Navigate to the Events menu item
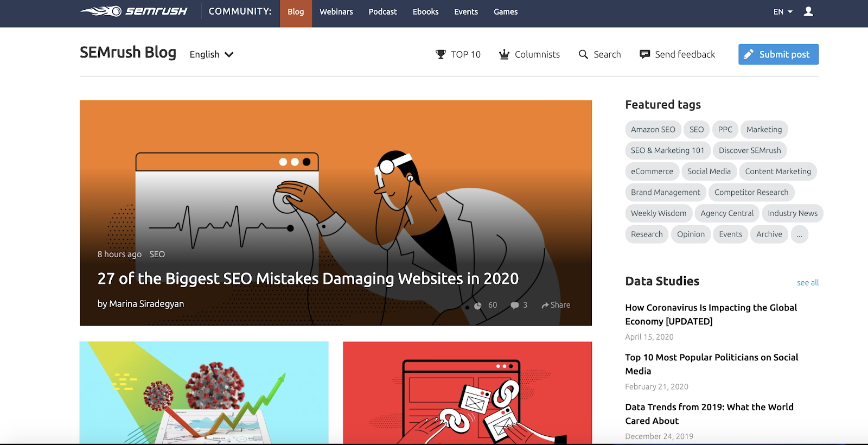Viewport: 868px width, 445px height. (466, 12)
